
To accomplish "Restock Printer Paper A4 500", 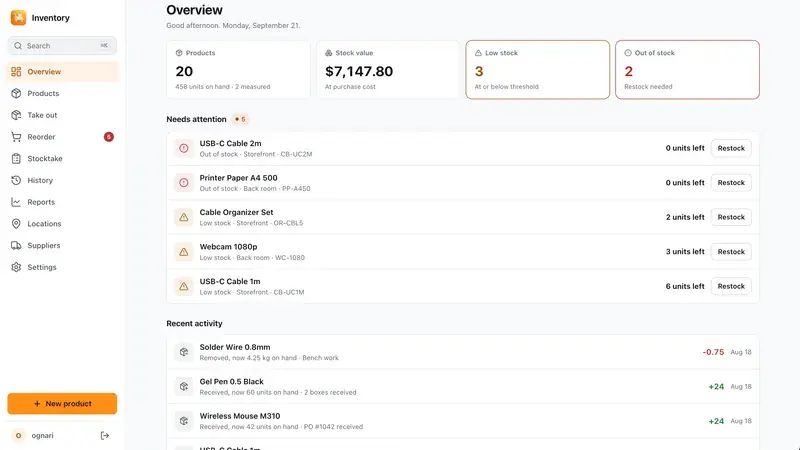I will (x=731, y=183).
